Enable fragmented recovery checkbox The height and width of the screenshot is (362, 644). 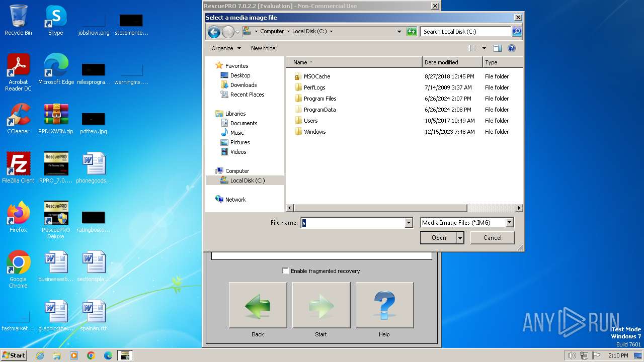[x=285, y=271]
